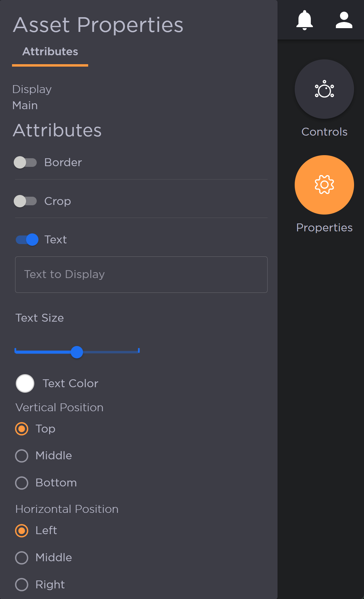
Task: Open the notifications bell
Action: click(305, 20)
